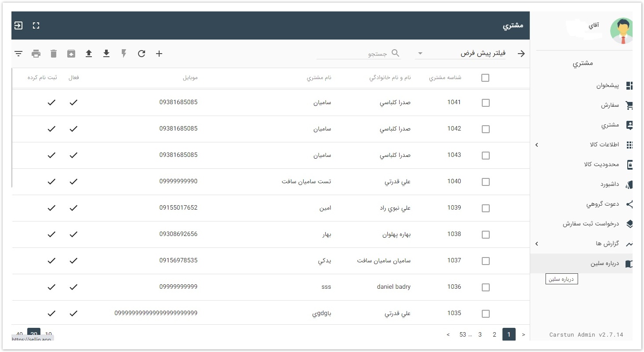The image size is (644, 352).
Task: Sort by نام مشتري column header
Action: 319,77
